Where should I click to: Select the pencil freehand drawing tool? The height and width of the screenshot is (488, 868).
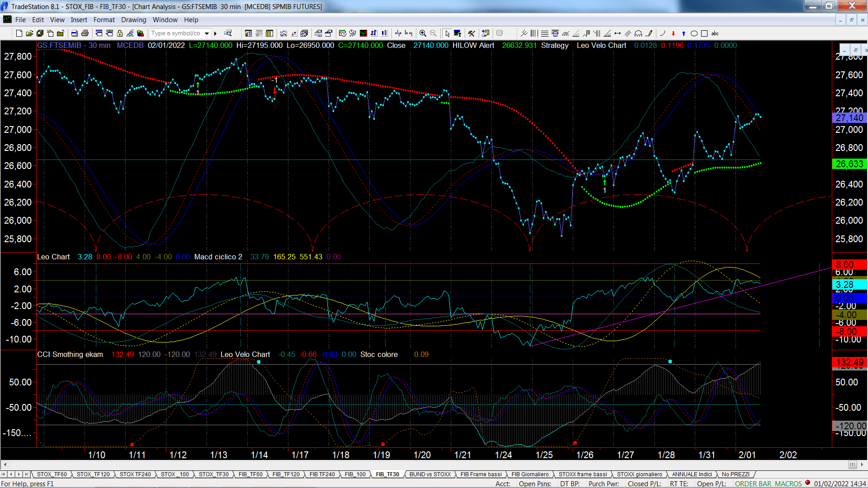[x=649, y=33]
